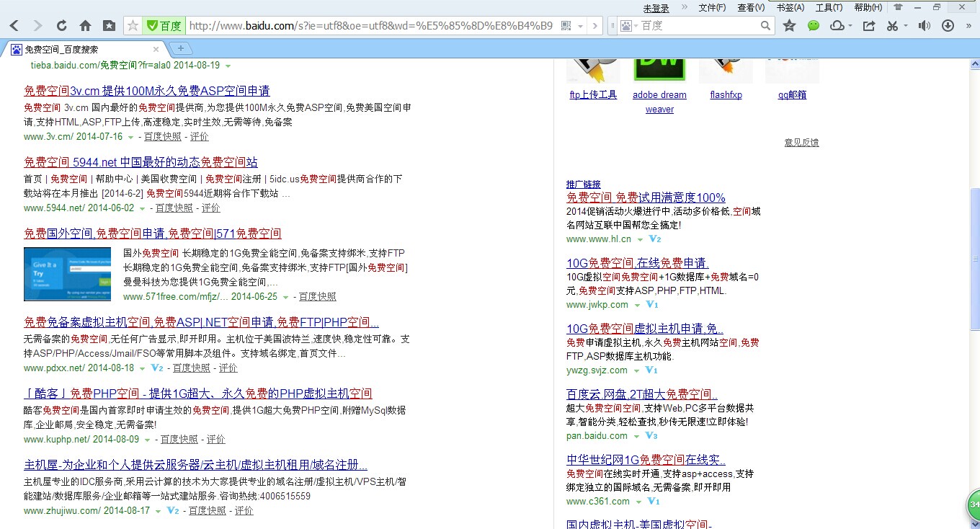Open the bookmarks panel icon beside home
Image resolution: width=980 pixels, height=529 pixels.
tap(109, 26)
